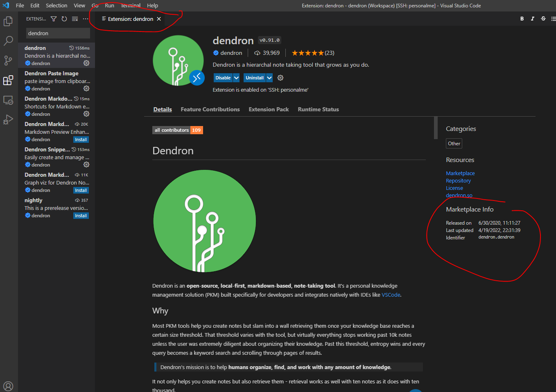The image size is (556, 392).
Task: Click the large dendron extension logo
Action: tap(179, 61)
